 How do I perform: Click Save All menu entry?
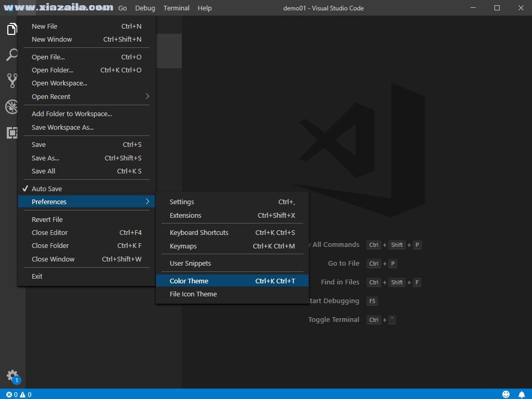click(86, 171)
